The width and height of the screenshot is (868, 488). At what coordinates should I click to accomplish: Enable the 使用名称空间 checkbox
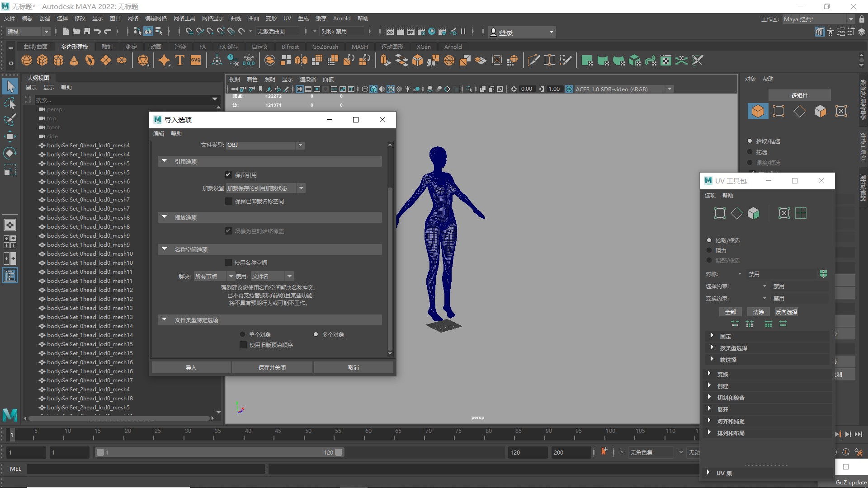(x=228, y=263)
